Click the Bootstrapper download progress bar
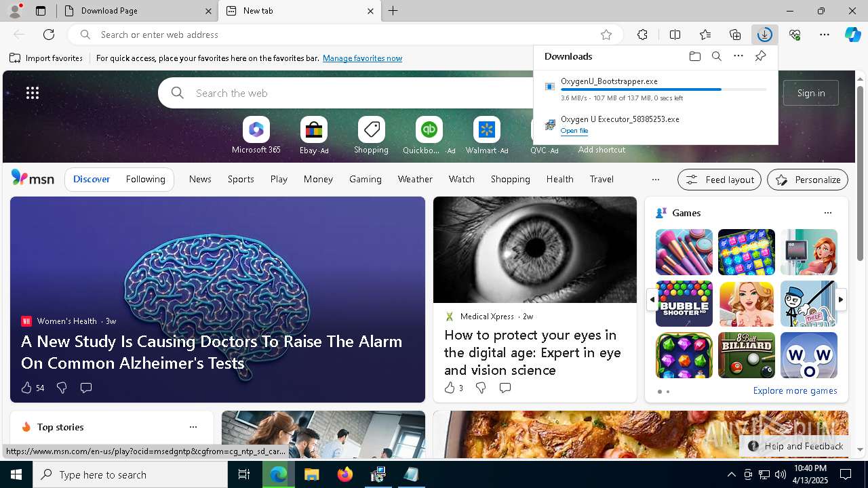 point(664,89)
